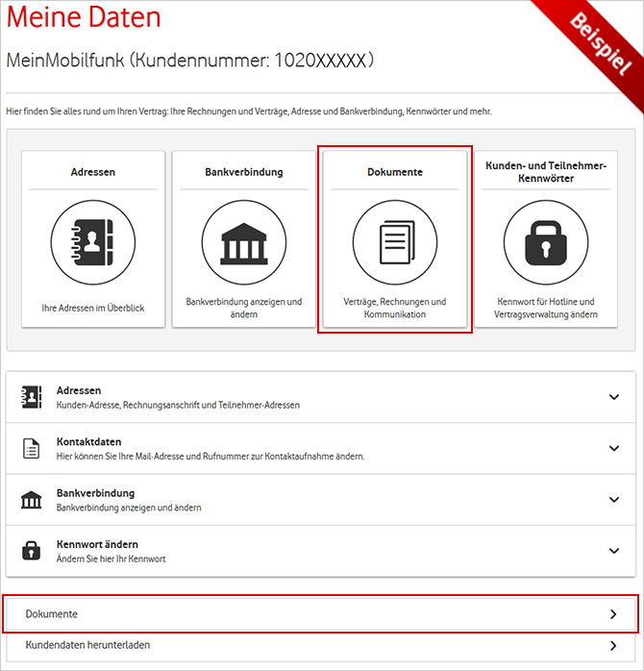
Task: Open Kundendaten herunterladen row
Action: (x=288, y=645)
